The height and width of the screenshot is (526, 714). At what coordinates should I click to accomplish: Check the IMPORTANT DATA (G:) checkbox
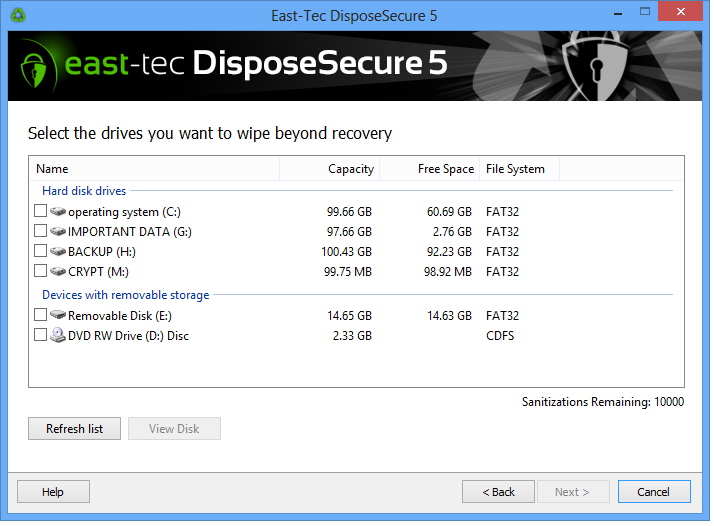click(41, 231)
